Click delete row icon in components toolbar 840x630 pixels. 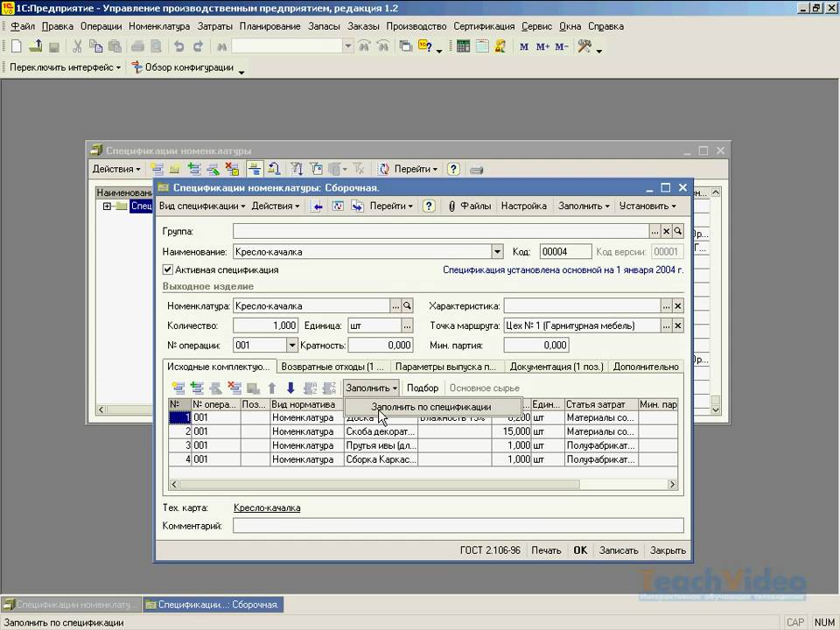234,388
